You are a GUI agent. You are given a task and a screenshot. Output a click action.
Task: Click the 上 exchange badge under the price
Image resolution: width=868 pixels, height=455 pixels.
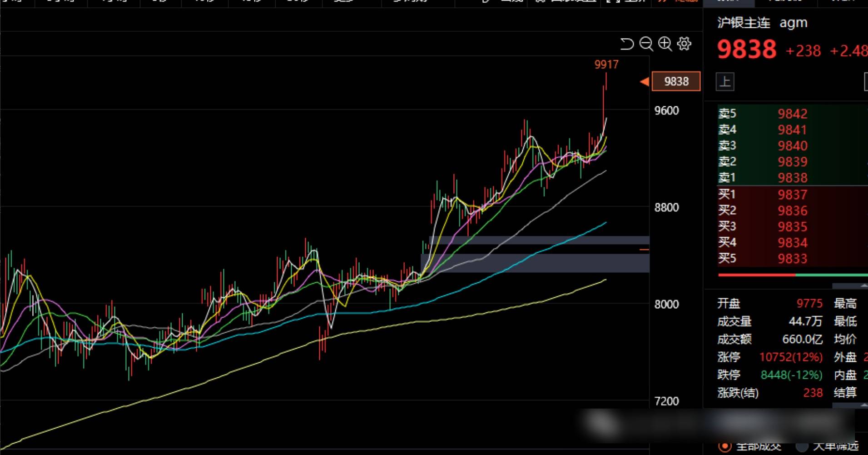point(725,82)
